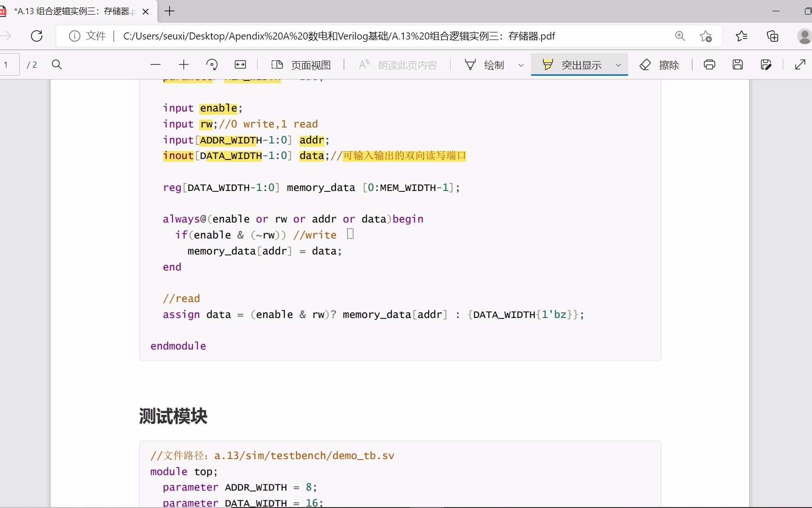Reload the PDF page with refresh icon
812x508 pixels.
pos(37,36)
